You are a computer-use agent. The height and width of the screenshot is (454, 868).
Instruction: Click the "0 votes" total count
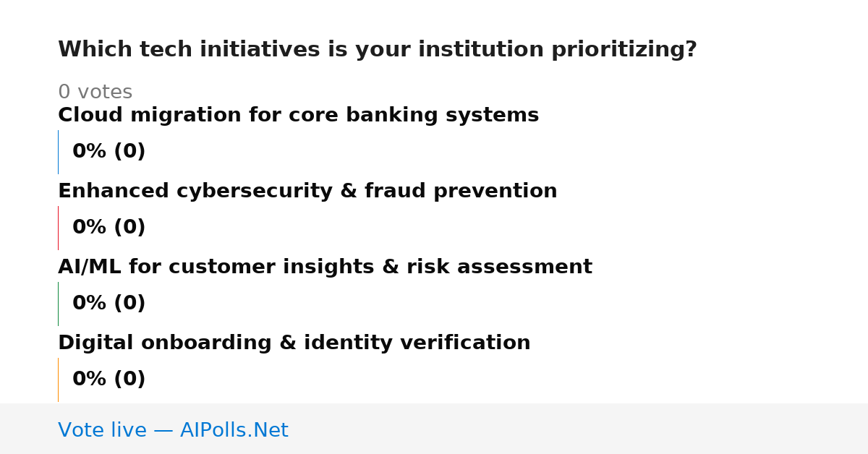(95, 93)
